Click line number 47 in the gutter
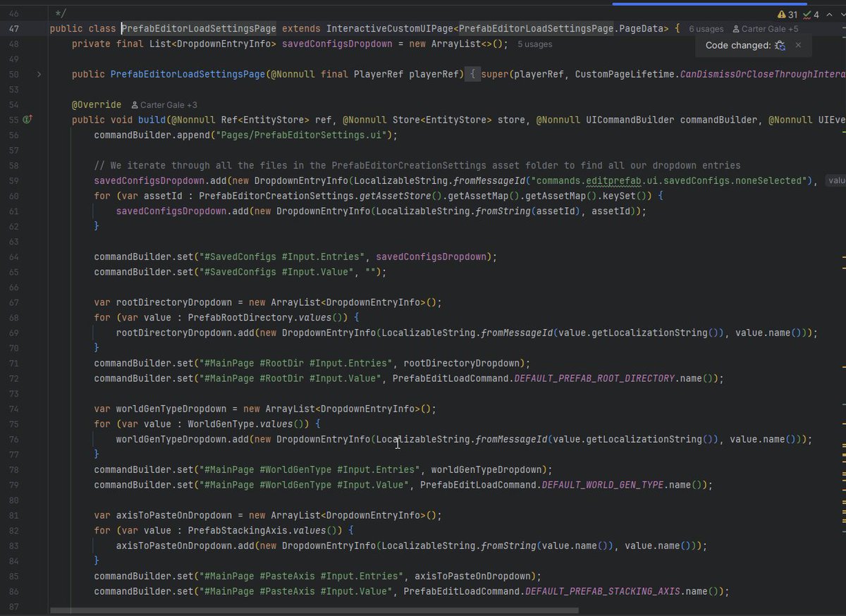The width and height of the screenshot is (846, 616). (15, 29)
